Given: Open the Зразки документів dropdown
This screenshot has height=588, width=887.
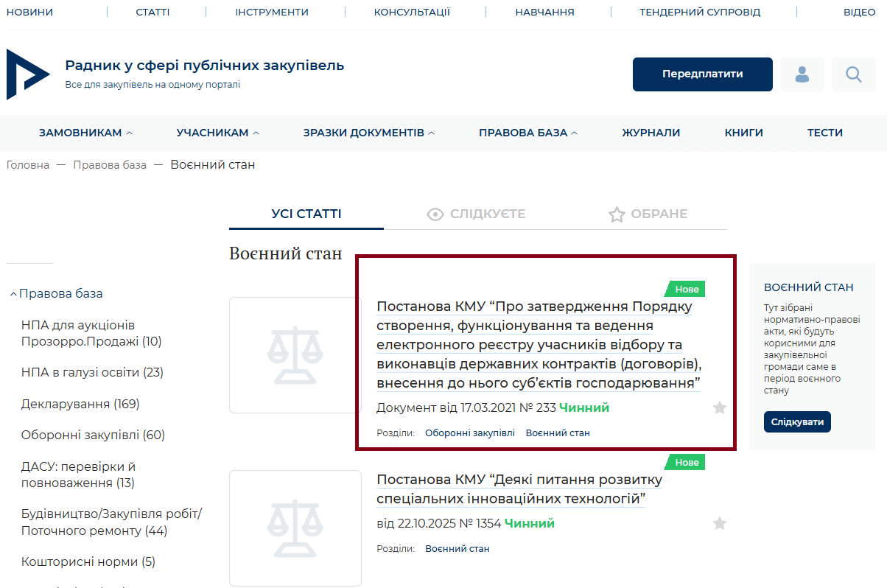Looking at the screenshot, I should point(369,133).
